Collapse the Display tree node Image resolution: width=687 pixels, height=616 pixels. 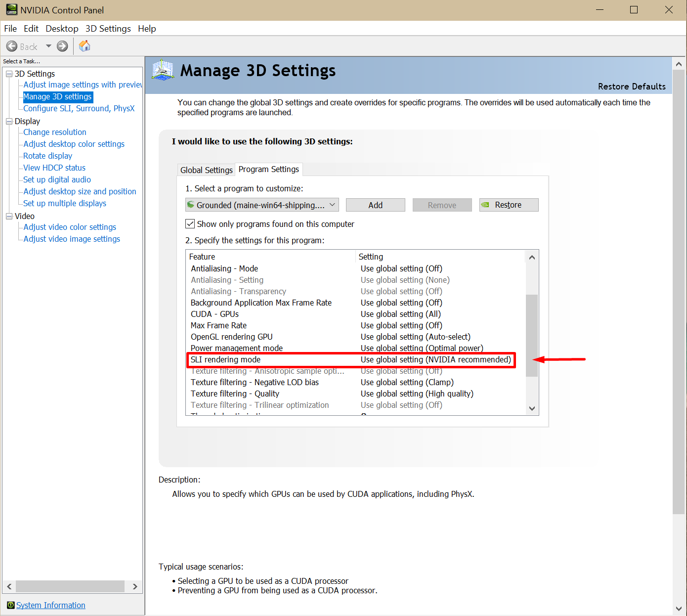click(x=9, y=121)
